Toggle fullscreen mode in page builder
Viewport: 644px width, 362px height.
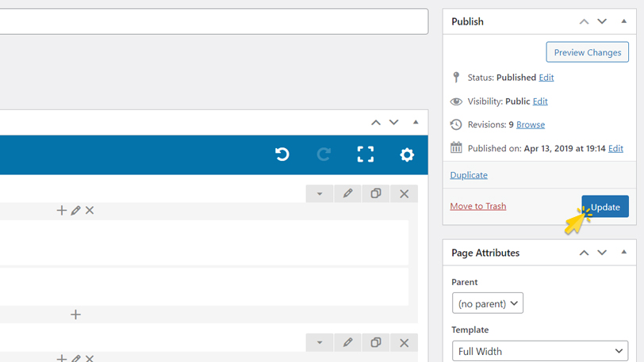(x=365, y=154)
